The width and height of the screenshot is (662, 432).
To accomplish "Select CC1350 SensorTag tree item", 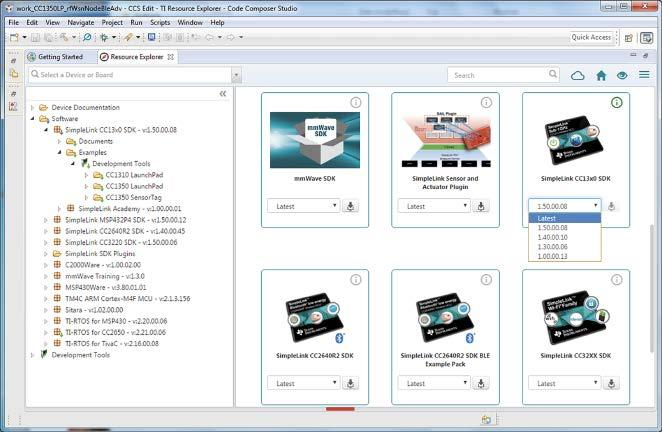I will tap(133, 197).
